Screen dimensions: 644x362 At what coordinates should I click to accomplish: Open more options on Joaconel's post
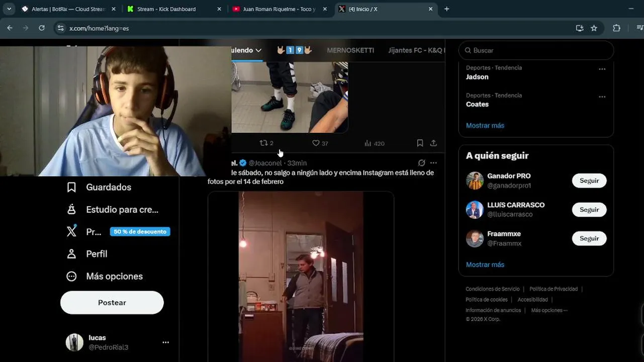coord(433,163)
